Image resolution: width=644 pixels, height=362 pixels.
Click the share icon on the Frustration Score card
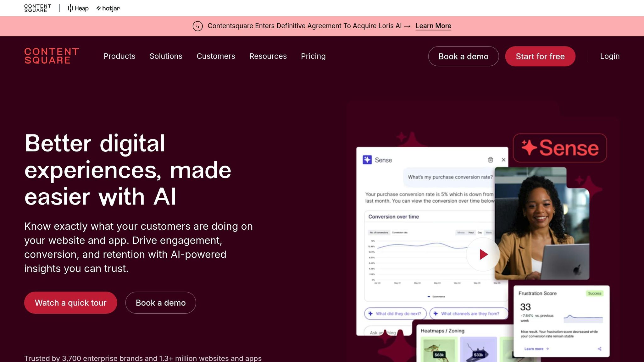599,348
